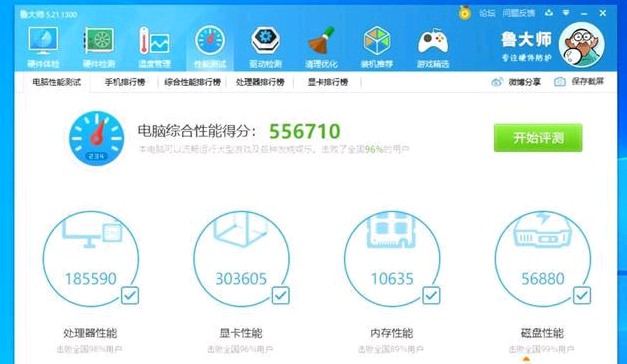Uncheck the graphics card performance checkbox
The height and width of the screenshot is (364, 627).
pos(281,296)
